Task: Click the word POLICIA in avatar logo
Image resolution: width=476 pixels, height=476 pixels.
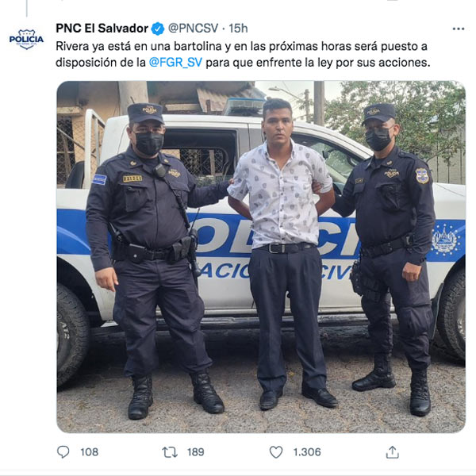Action: (x=26, y=39)
